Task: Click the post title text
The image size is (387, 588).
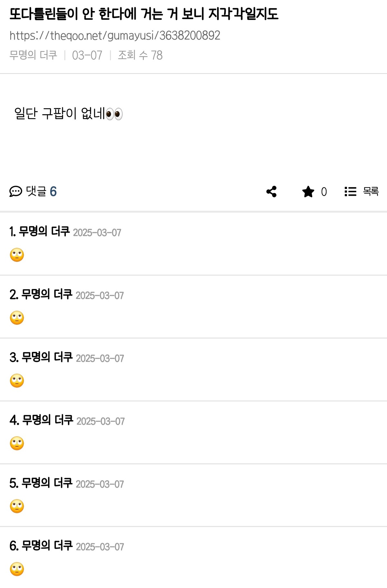Action: (x=144, y=14)
